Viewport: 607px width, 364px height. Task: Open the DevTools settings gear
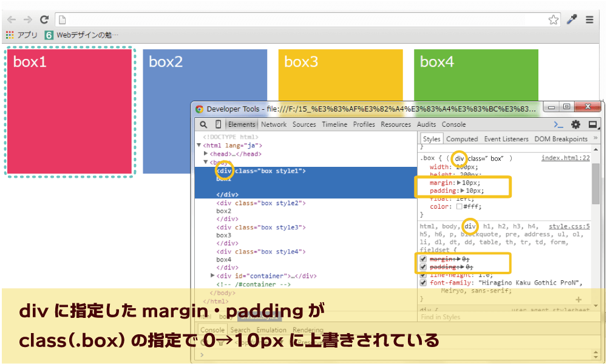(x=575, y=124)
